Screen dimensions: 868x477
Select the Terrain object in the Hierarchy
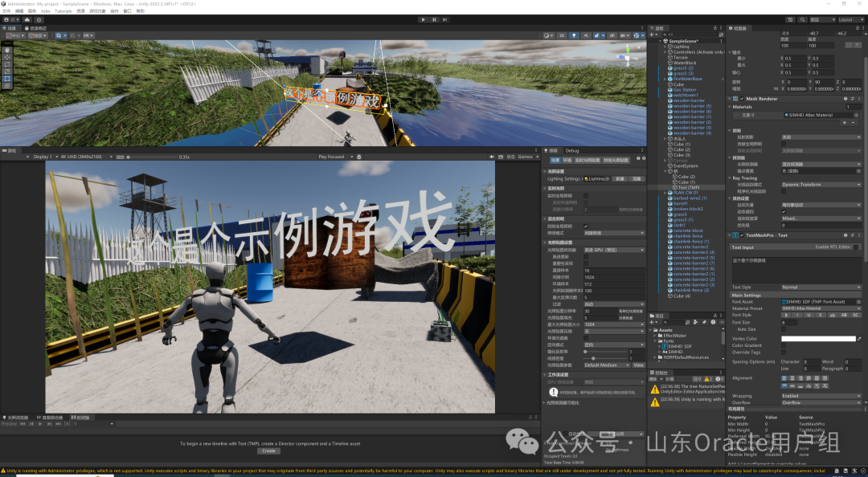coord(681,58)
